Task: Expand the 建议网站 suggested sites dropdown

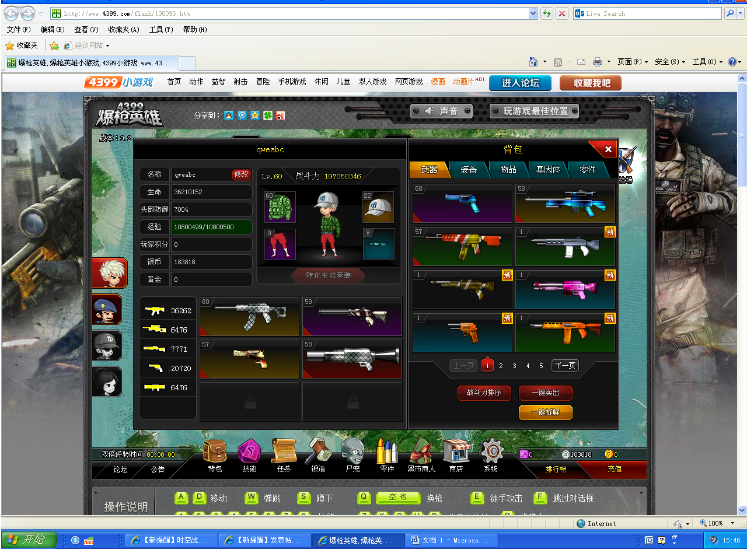Action: click(107, 45)
